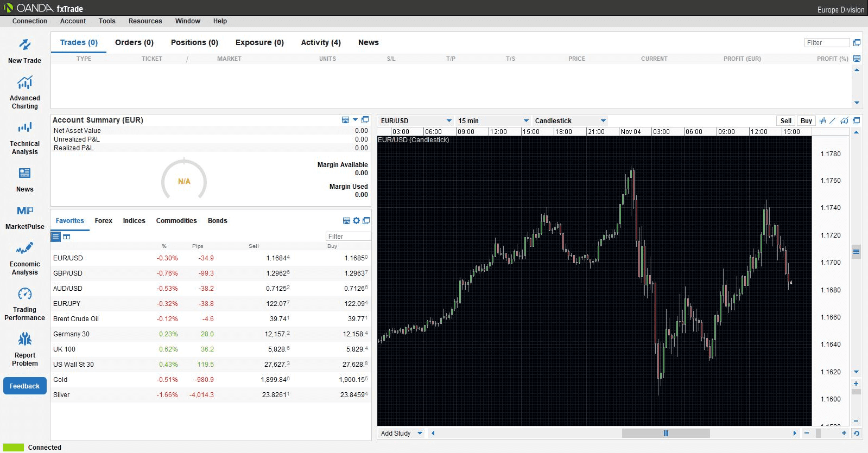
Task: Select the EUR/USD row in Favorites
Action: 211,258
